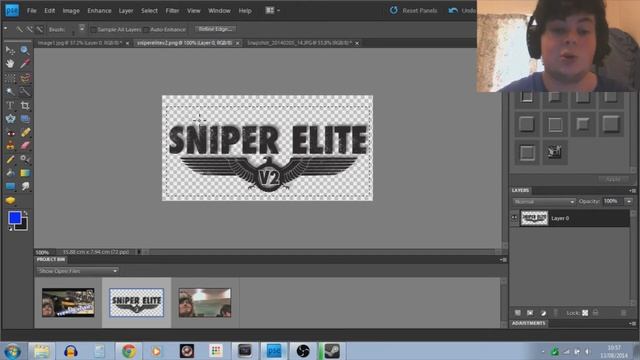This screenshot has height=360, width=640.
Task: Open the Layers panel options menu
Action: pyautogui.click(x=632, y=191)
